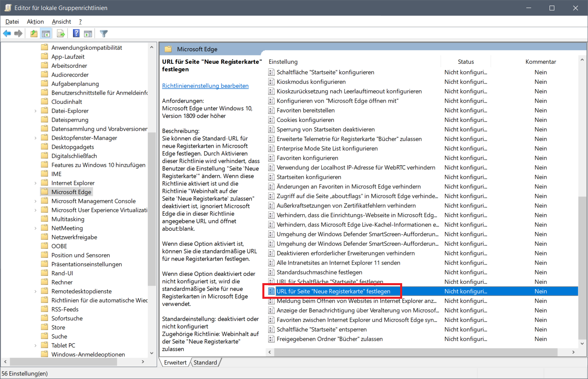Open Help via the question mark toolbar icon
The image size is (588, 379).
pyautogui.click(x=76, y=34)
